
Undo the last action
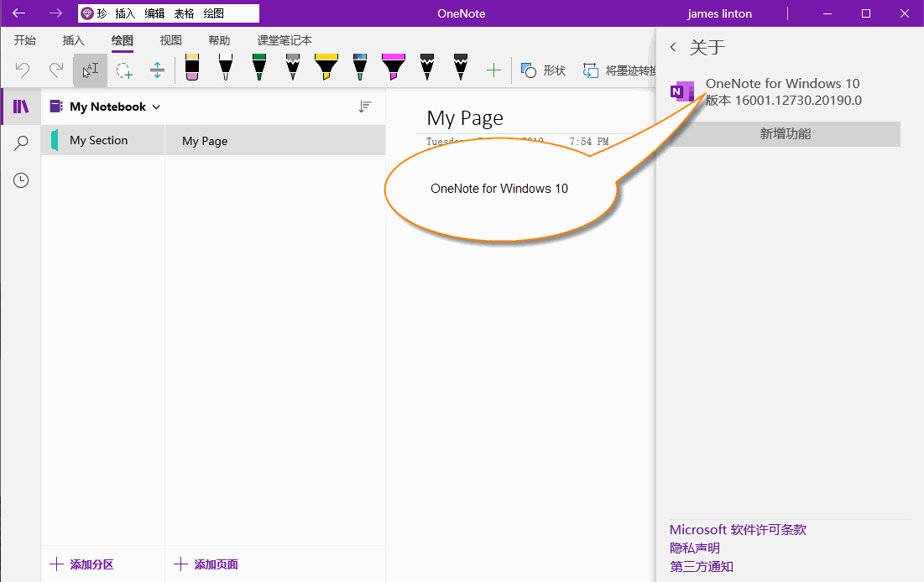[23, 70]
